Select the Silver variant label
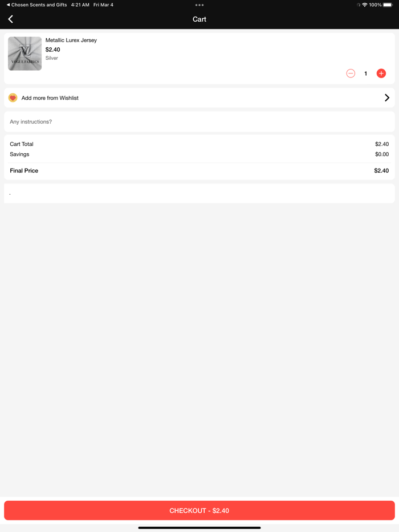399x532 pixels. (52, 58)
